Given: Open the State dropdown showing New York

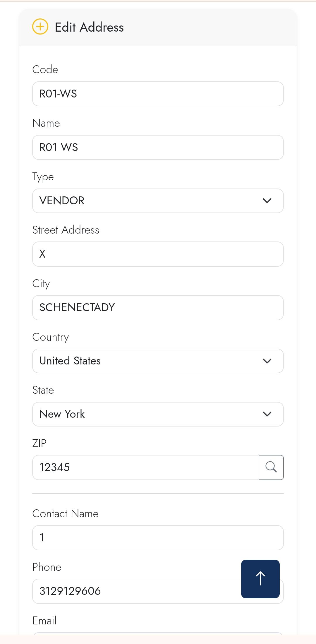Looking at the screenshot, I should click(158, 414).
